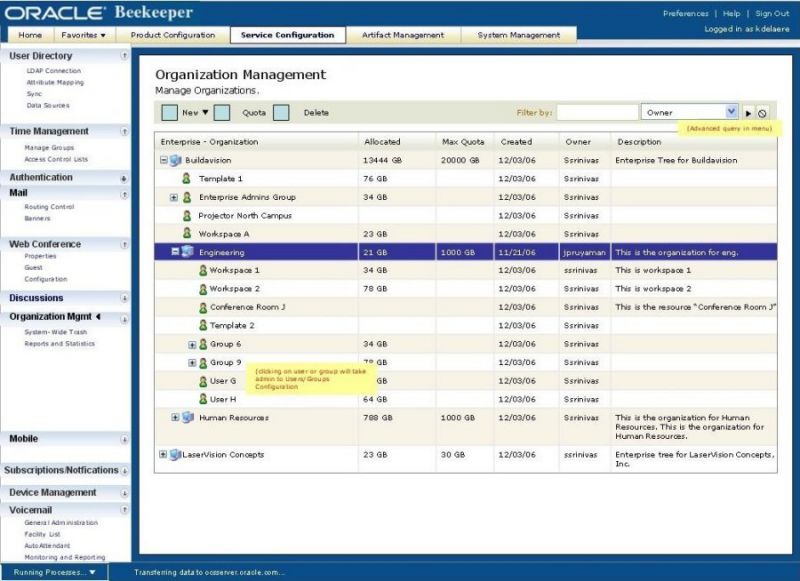Screen dimensions: 800x581
Task: Open System-Wide Trash link
Action: point(56,332)
